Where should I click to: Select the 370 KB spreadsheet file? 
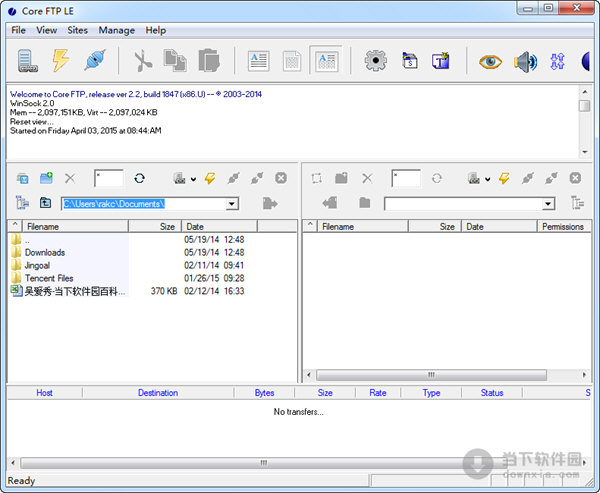75,291
